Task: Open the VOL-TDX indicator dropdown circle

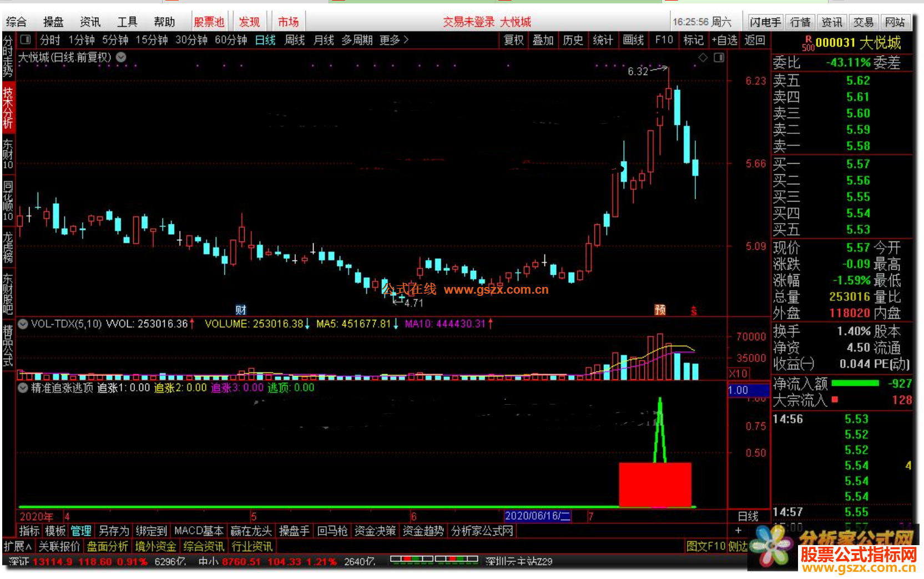Action: pyautogui.click(x=23, y=324)
